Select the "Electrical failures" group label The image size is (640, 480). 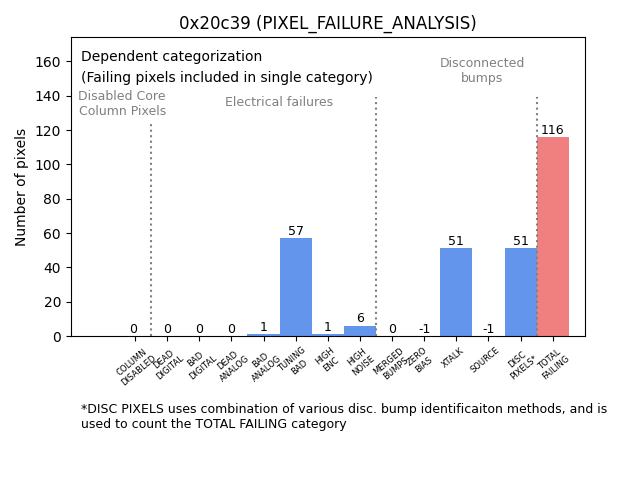[x=279, y=102]
